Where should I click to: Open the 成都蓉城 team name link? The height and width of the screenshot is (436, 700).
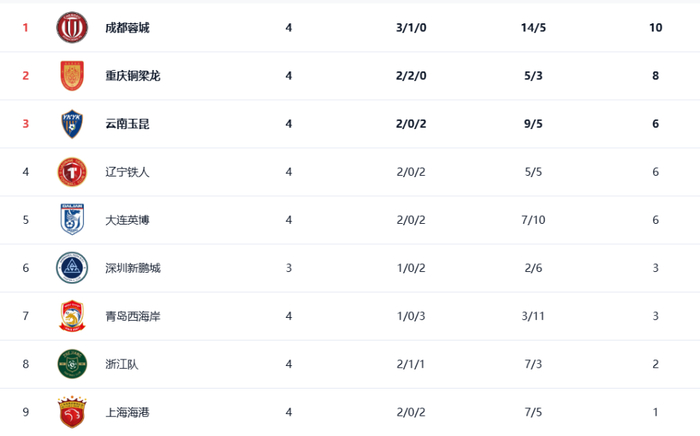coord(127,28)
